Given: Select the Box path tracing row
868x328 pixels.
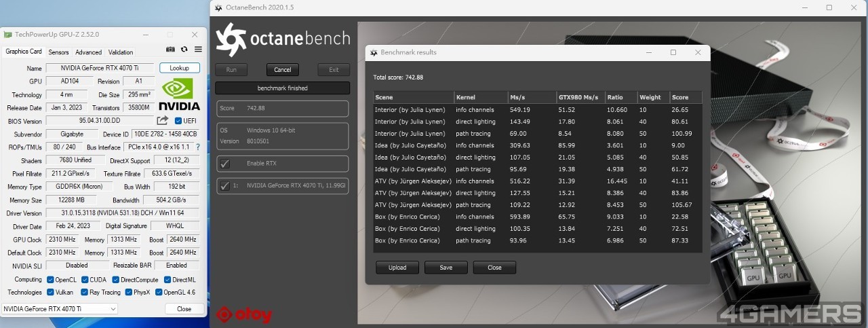Looking at the screenshot, I should click(x=538, y=240).
